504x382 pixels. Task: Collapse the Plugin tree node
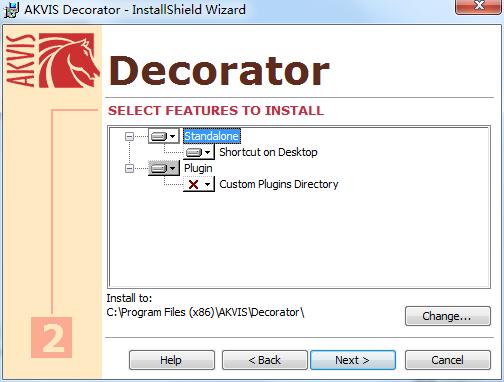click(129, 168)
